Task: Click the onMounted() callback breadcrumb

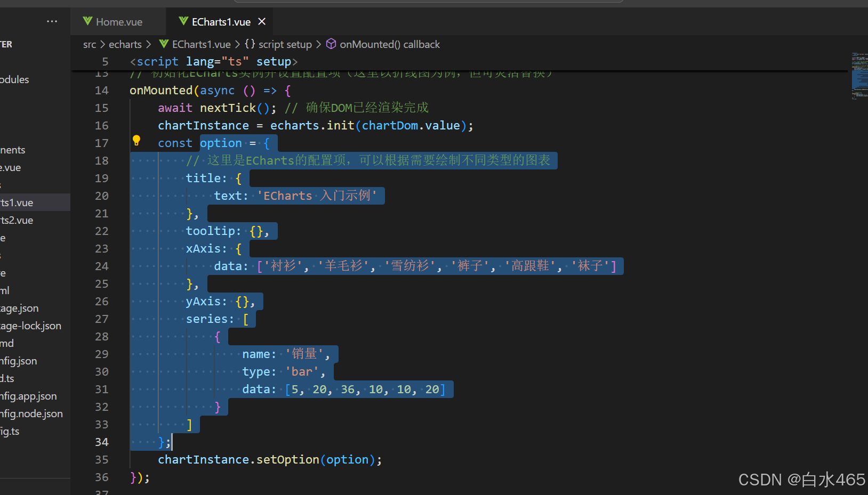Action: (390, 44)
